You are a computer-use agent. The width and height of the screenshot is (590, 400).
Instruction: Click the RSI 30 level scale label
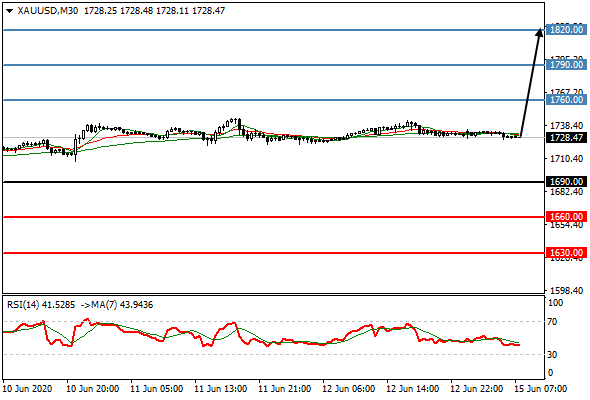tap(552, 354)
